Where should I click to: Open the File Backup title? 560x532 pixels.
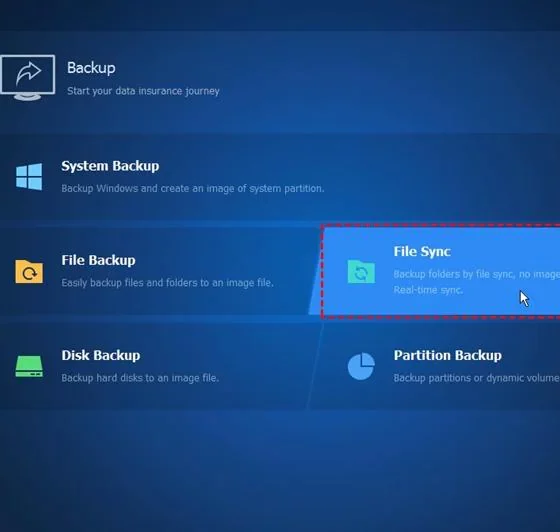[x=98, y=260]
